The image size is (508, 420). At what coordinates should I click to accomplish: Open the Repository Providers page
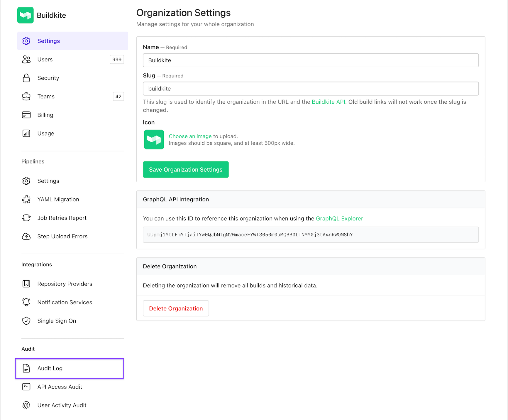(x=65, y=284)
